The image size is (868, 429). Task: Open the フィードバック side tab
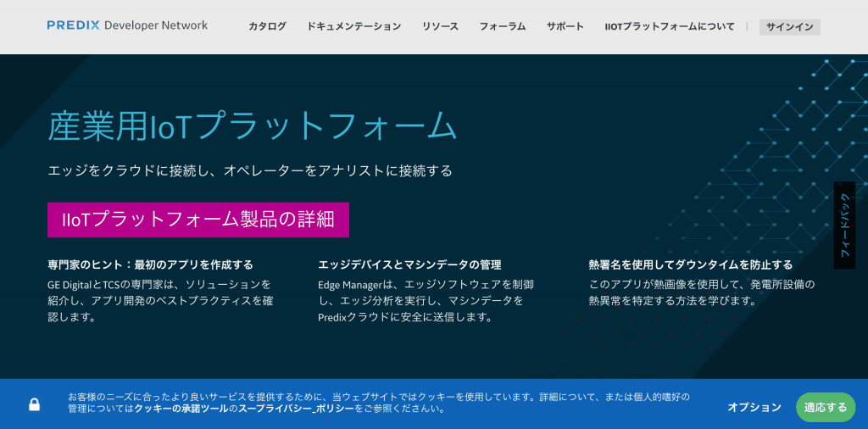(x=844, y=225)
